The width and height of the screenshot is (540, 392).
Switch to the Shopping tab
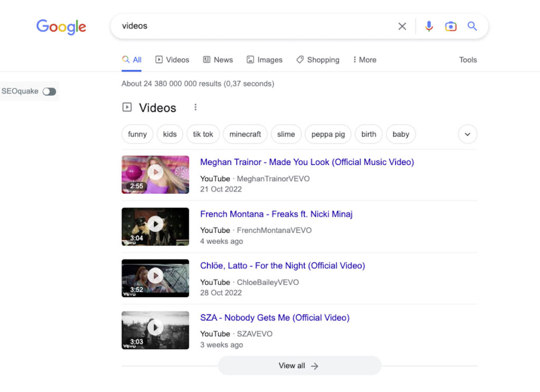pos(318,60)
